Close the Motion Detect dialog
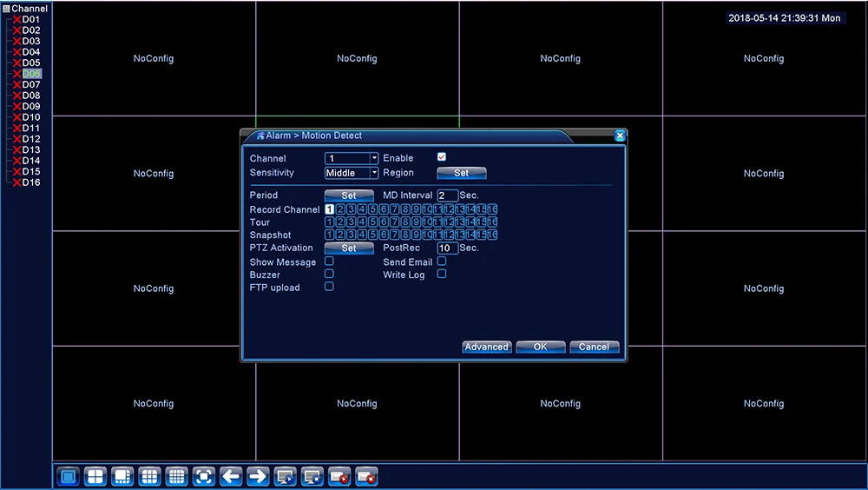The width and height of the screenshot is (868, 490). tap(620, 136)
